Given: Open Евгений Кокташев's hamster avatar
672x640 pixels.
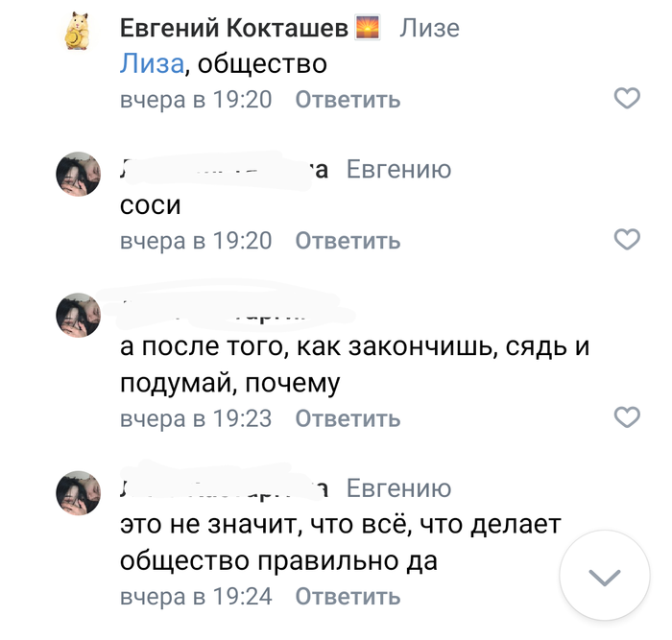Looking at the screenshot, I should pyautogui.click(x=78, y=33).
